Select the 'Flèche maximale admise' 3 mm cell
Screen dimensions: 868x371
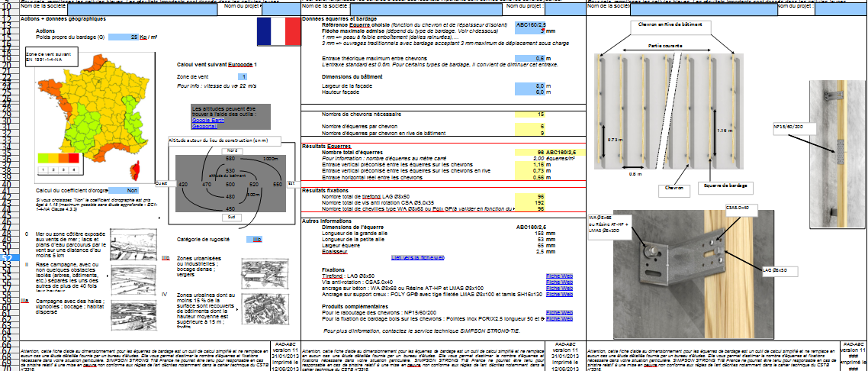point(530,31)
